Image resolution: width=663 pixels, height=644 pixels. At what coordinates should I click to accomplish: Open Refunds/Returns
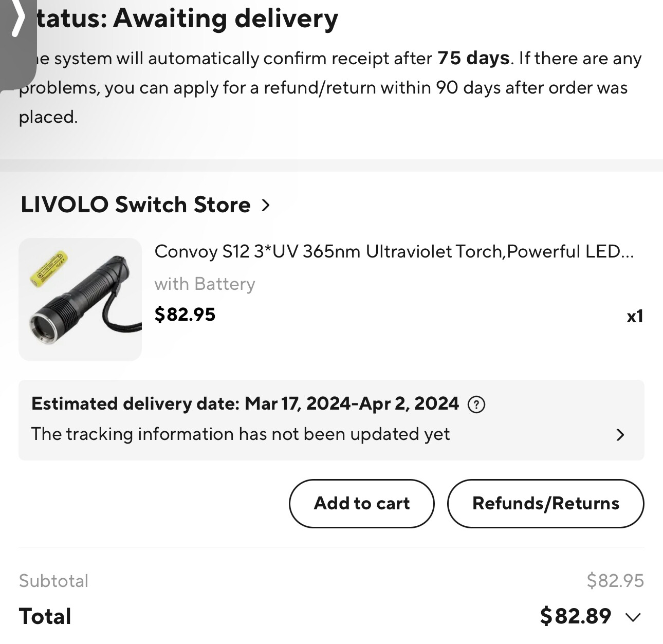[545, 503]
